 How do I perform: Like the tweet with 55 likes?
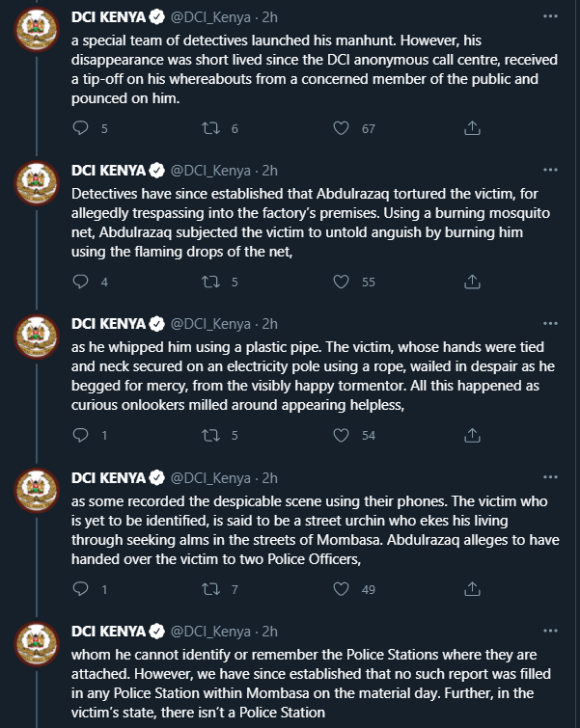pyautogui.click(x=341, y=283)
